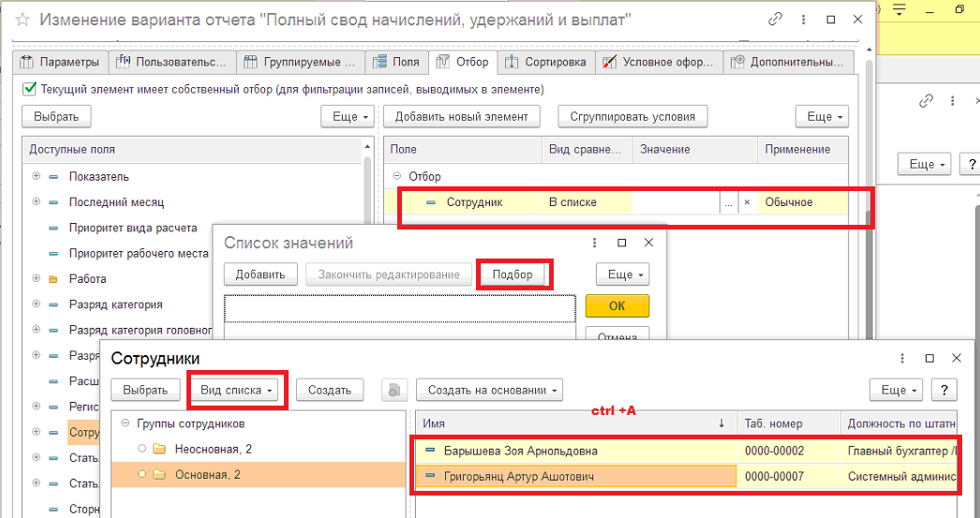Open the Создать на основании dropdown
Image resolution: width=980 pixels, height=518 pixels.
tap(489, 390)
